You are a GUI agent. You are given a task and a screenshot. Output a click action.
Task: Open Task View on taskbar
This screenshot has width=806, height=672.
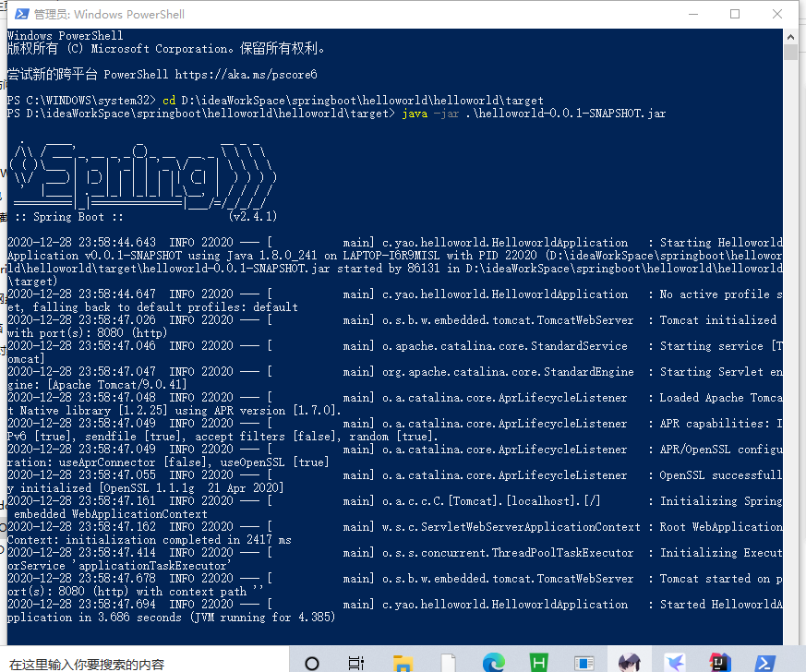point(356,664)
